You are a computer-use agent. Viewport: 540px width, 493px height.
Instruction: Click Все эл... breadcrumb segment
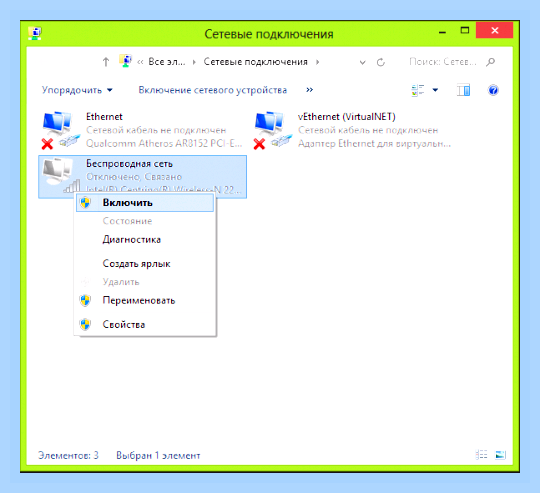[x=167, y=62]
